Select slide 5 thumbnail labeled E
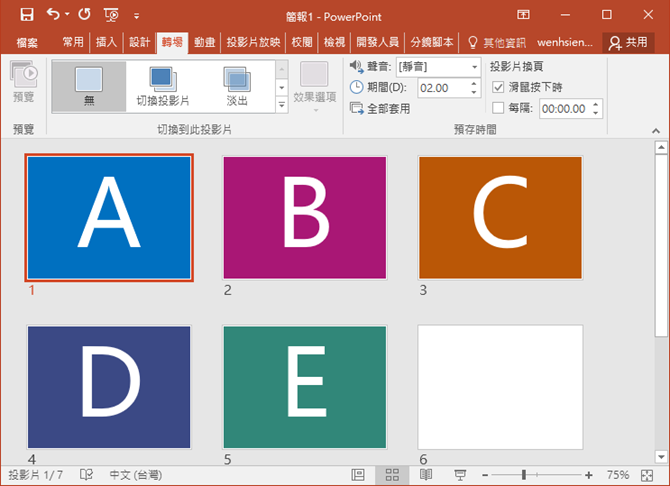 pos(305,387)
